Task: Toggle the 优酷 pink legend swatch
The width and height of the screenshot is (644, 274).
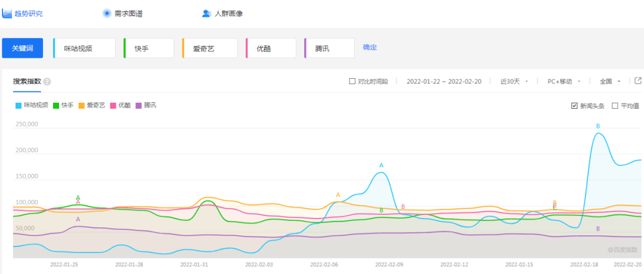Action: pos(113,106)
